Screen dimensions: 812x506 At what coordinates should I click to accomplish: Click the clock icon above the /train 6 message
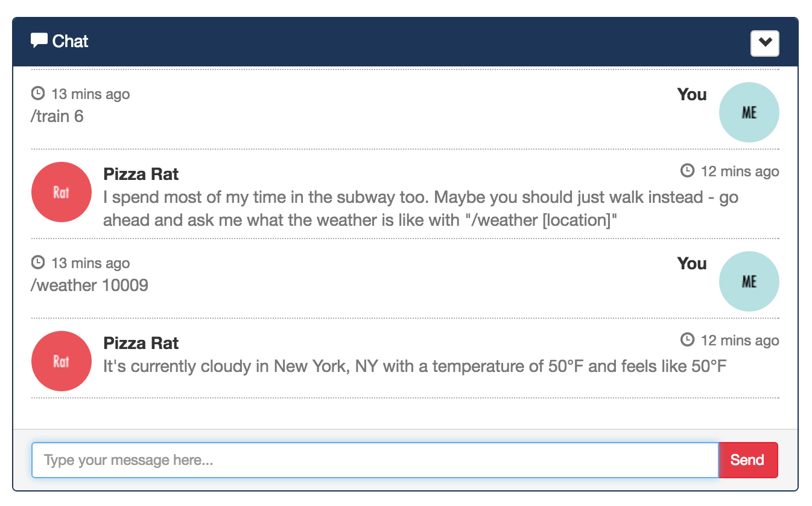click(x=38, y=93)
